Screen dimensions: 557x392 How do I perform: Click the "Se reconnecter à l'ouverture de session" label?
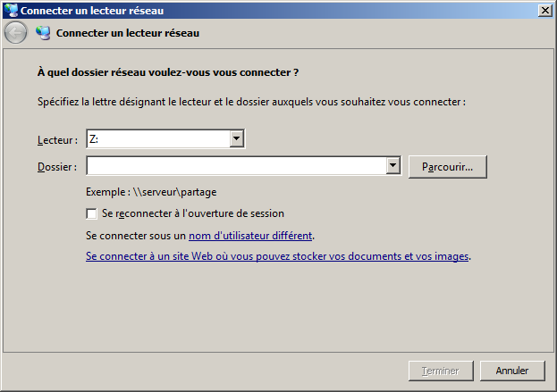tap(193, 214)
